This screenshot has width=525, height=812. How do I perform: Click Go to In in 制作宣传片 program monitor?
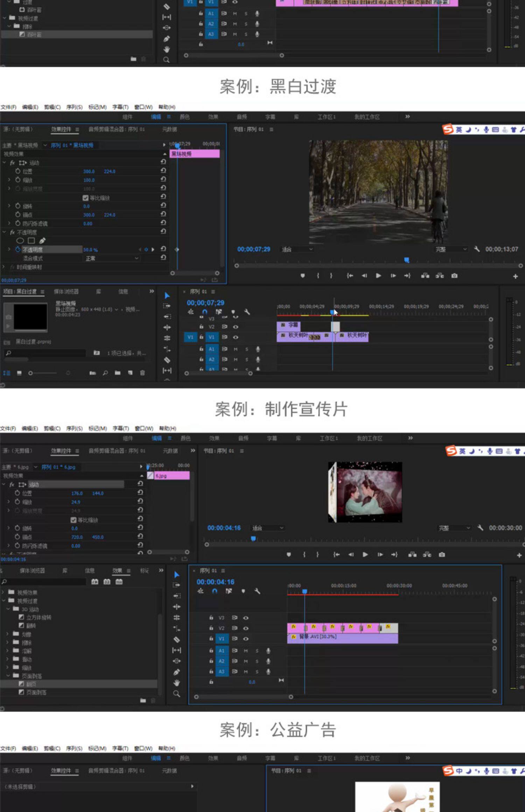336,555
